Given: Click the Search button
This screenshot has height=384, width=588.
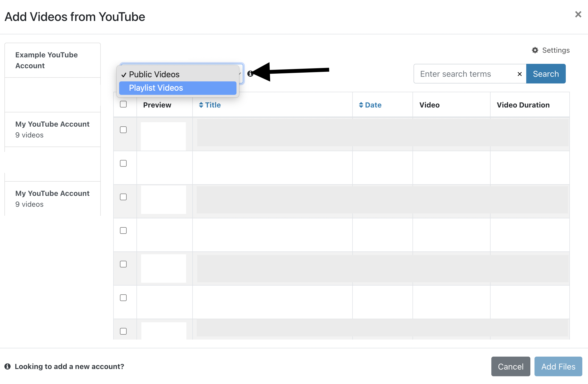Looking at the screenshot, I should click(x=546, y=74).
